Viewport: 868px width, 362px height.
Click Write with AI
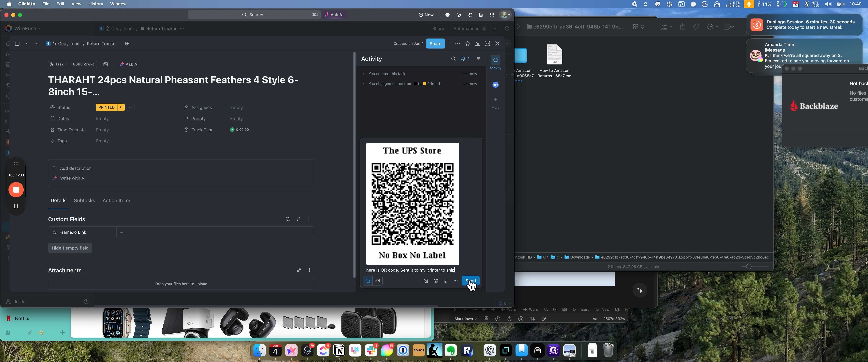(72, 178)
